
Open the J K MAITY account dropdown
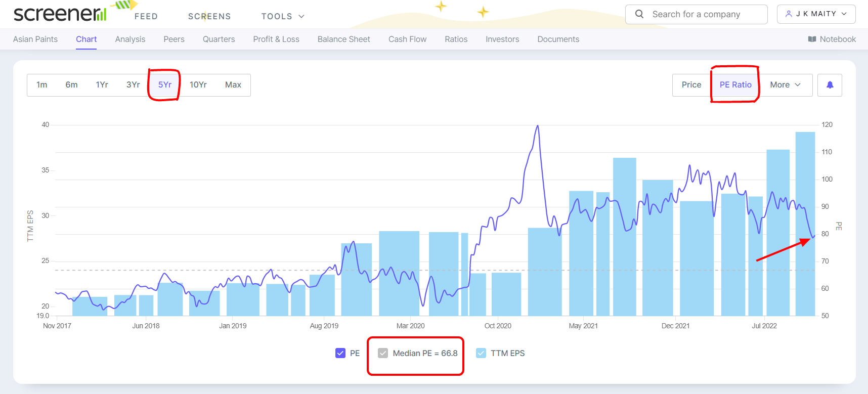click(816, 14)
